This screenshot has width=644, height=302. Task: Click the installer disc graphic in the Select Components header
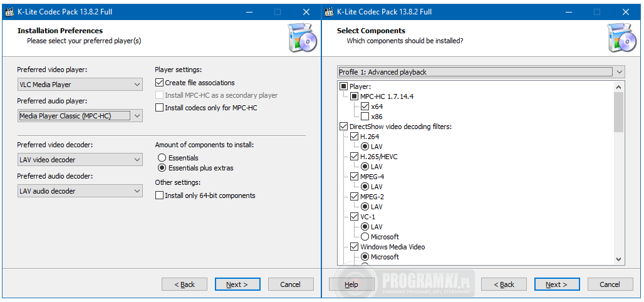[621, 38]
